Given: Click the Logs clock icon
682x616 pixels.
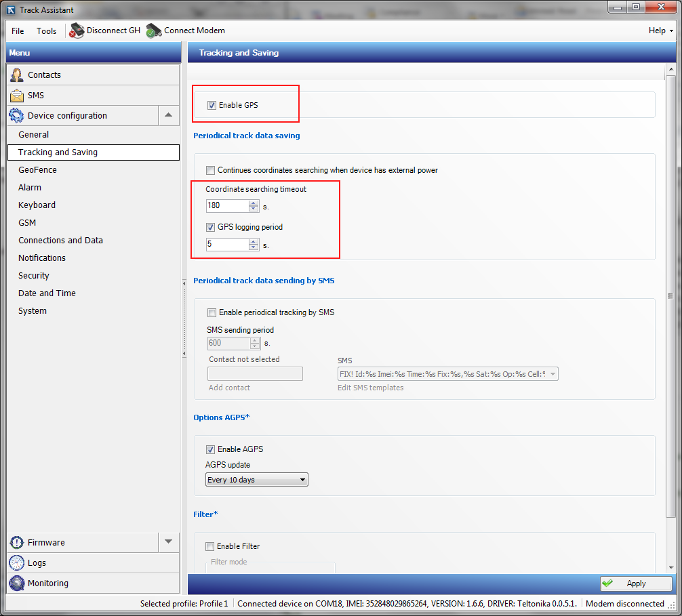Looking at the screenshot, I should click(x=16, y=563).
